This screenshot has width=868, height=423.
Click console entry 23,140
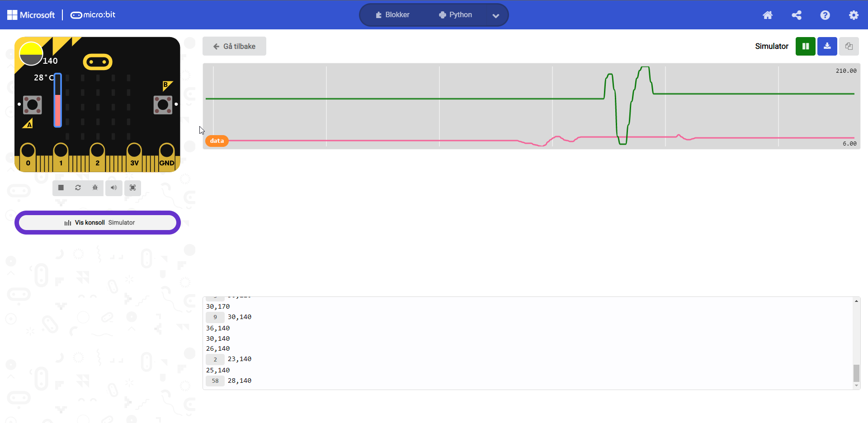(x=240, y=359)
